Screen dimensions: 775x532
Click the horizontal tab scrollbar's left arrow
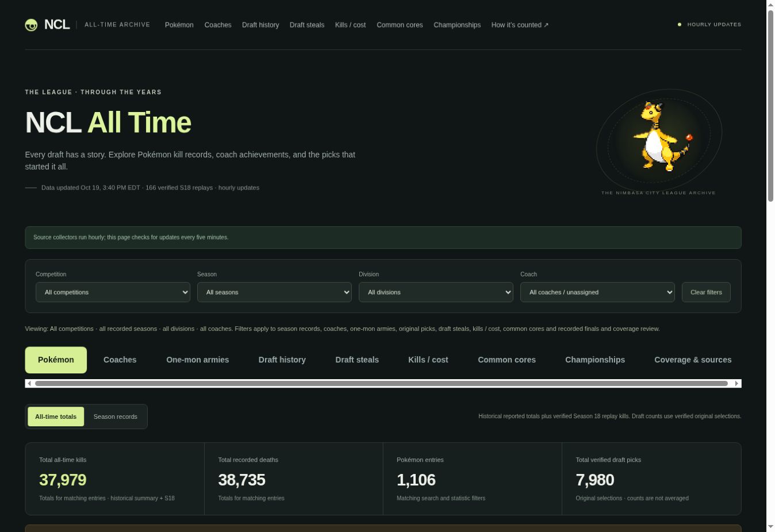29,383
